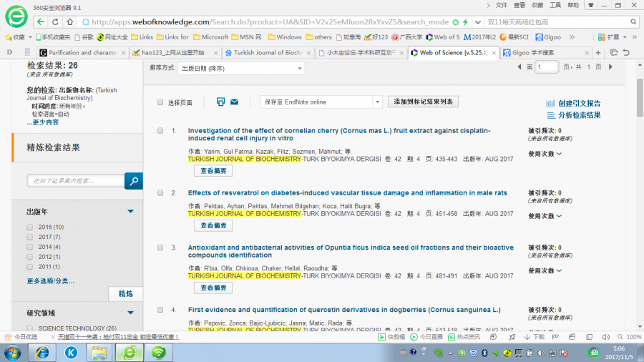The image size is (644, 362).
Task: Open address bar dropdown arrow
Action: (478, 22)
